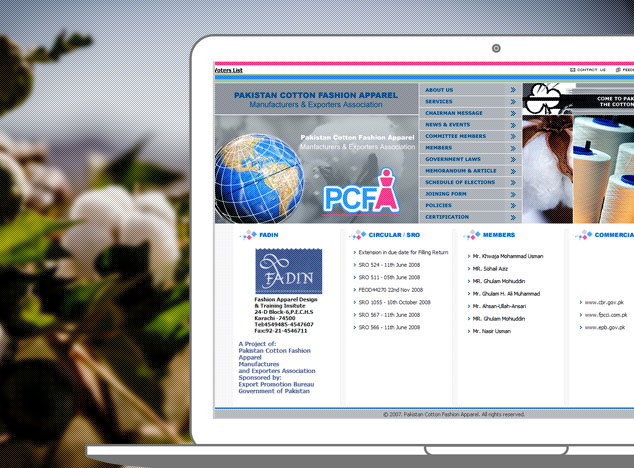
Task: Click the copyright footer text
Action: click(454, 415)
